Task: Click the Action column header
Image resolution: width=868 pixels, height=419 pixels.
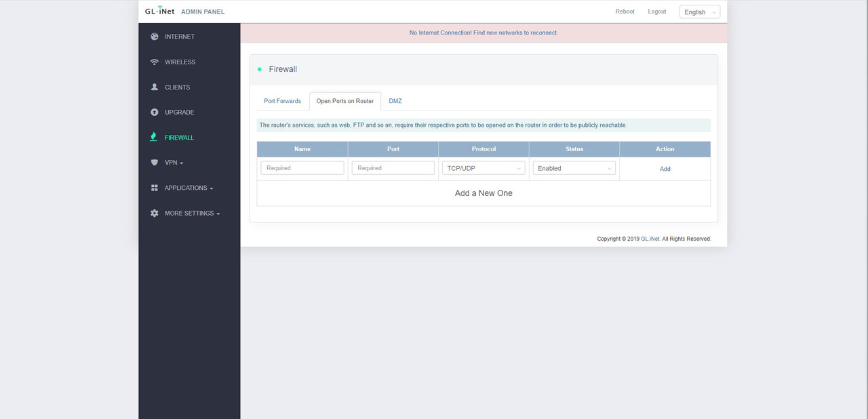Action: tap(665, 149)
